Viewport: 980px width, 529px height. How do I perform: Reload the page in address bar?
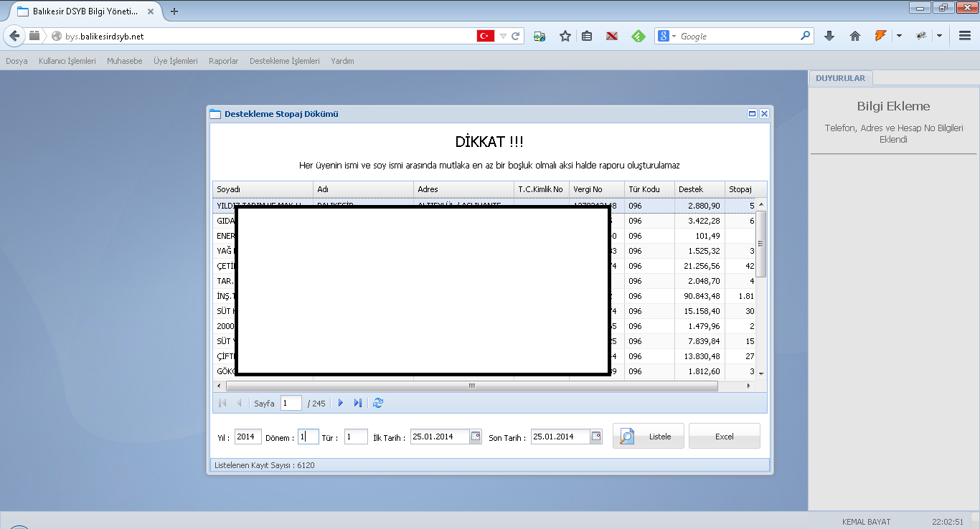click(515, 36)
